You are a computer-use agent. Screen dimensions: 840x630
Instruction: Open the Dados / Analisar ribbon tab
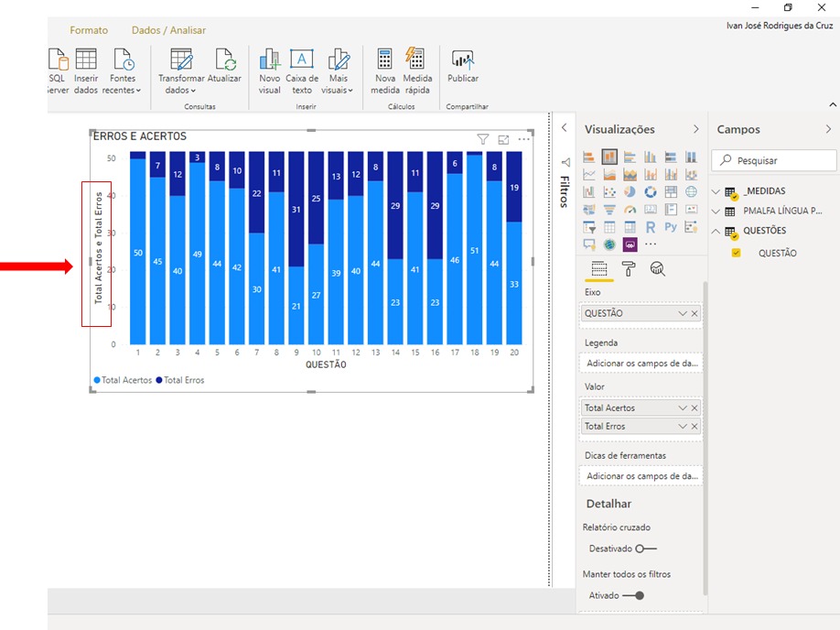pyautogui.click(x=168, y=30)
